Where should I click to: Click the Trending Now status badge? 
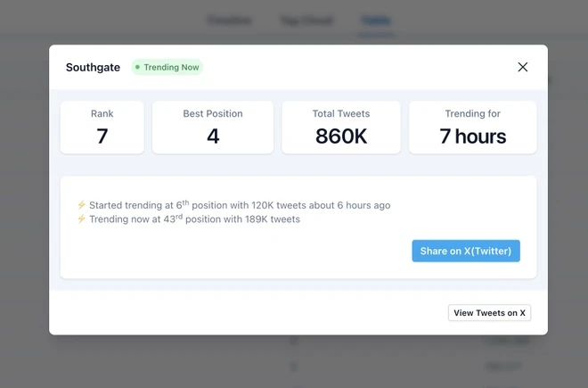[x=167, y=67]
